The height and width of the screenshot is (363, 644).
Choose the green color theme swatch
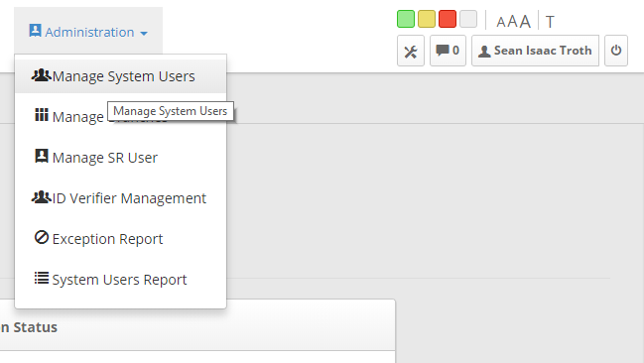pos(406,19)
